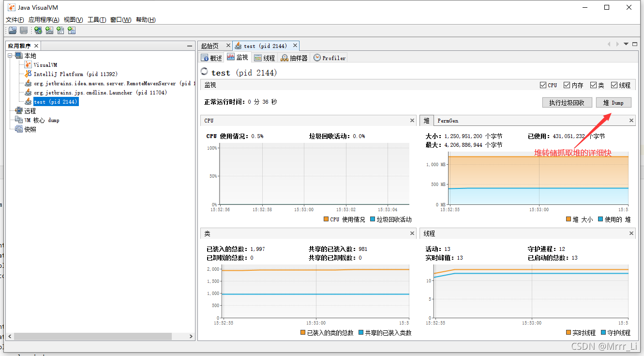Image resolution: width=644 pixels, height=356 pixels.
Task: Click scroll tabs left arrow
Action: 609,44
